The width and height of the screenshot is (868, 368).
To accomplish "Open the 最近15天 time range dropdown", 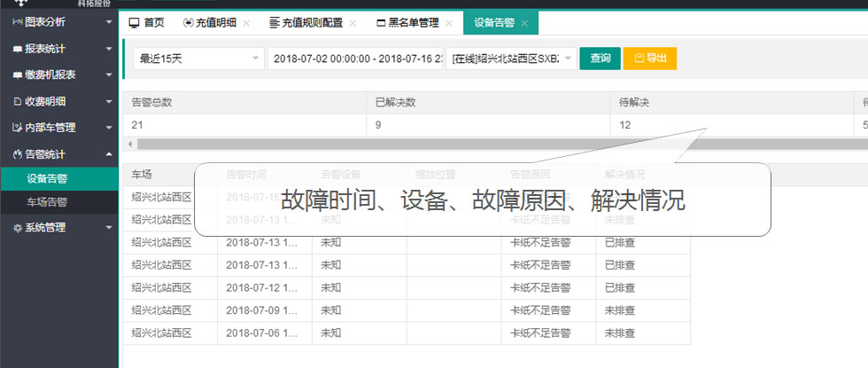I will (x=198, y=59).
